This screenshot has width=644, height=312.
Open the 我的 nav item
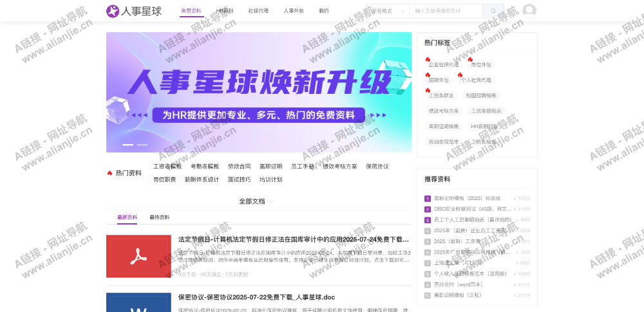pyautogui.click(x=324, y=11)
